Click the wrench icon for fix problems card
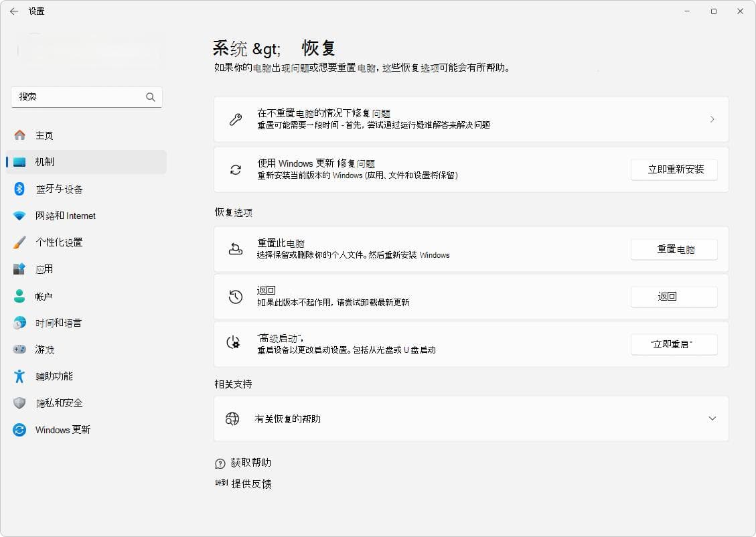The width and height of the screenshot is (756, 537). click(x=236, y=119)
